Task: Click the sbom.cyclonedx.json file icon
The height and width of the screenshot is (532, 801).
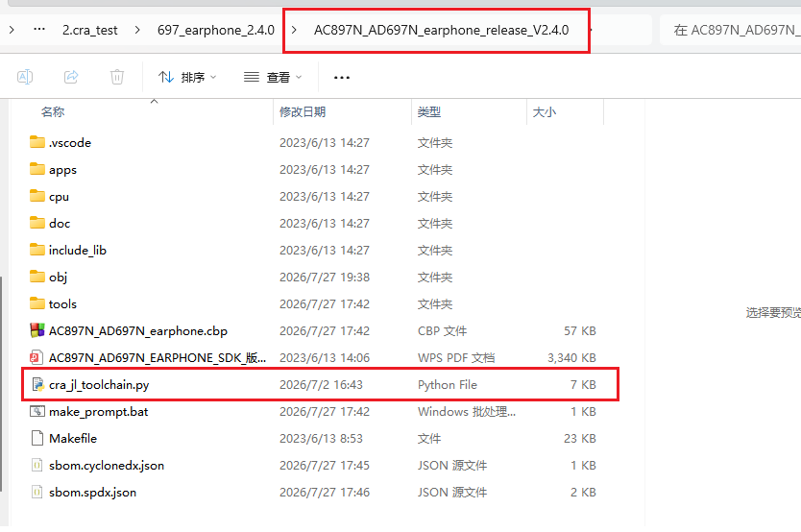Action: (36, 465)
